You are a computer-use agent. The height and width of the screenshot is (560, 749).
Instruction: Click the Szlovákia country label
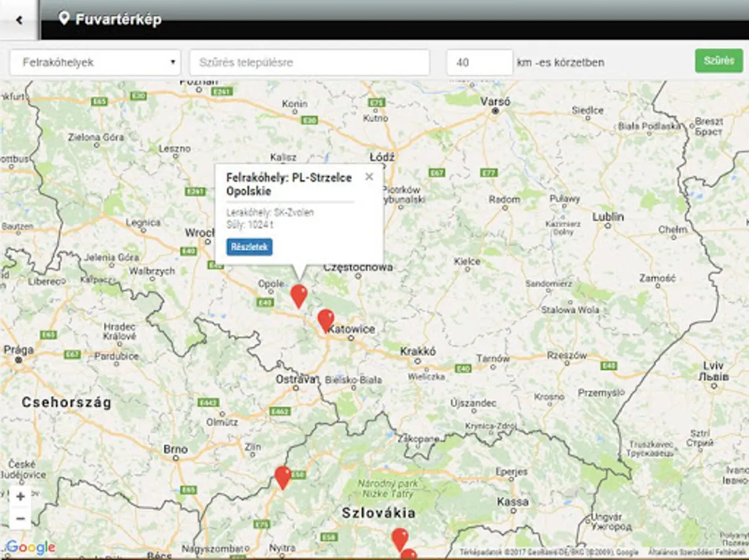[x=379, y=513]
